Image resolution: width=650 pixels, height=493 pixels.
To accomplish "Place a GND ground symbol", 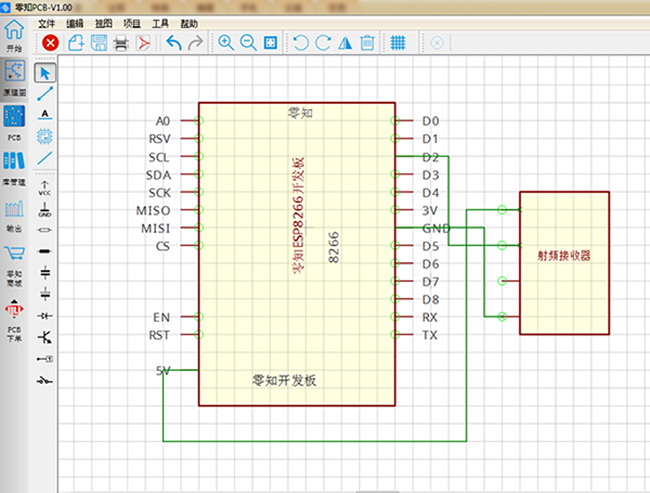I will point(45,210).
